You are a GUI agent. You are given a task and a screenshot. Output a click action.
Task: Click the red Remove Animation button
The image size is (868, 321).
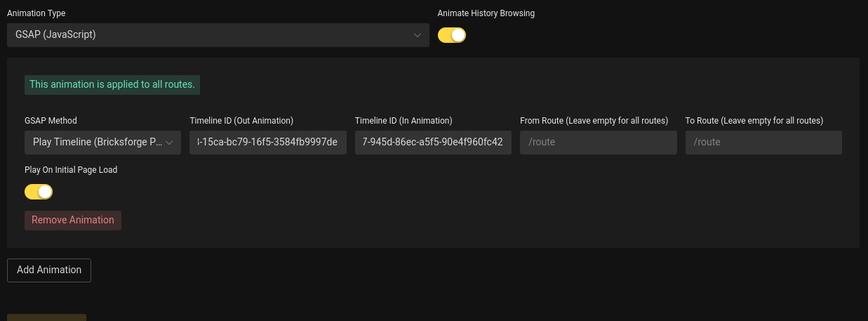(73, 221)
